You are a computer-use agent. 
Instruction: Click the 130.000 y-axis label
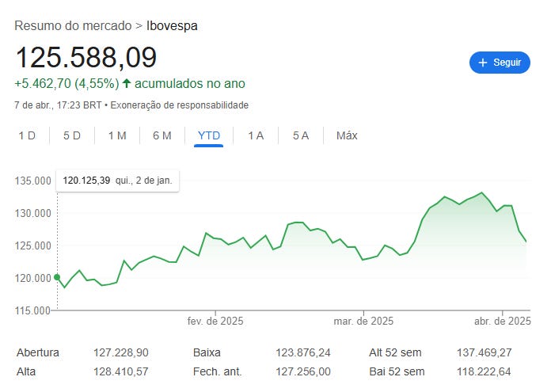coord(32,213)
